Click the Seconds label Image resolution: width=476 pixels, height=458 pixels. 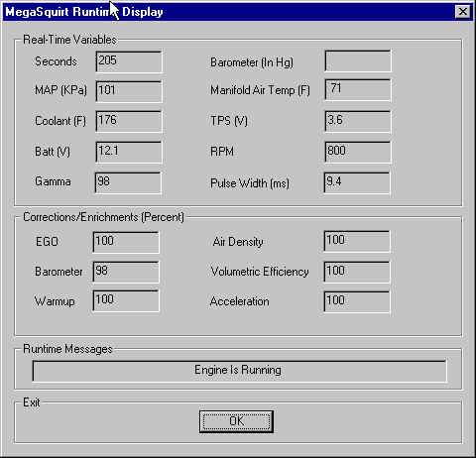point(56,61)
